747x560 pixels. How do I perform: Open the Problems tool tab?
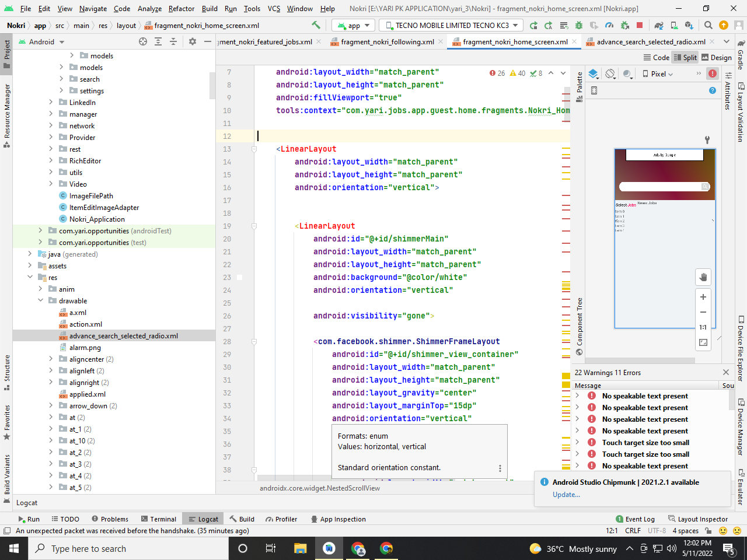pos(110,519)
